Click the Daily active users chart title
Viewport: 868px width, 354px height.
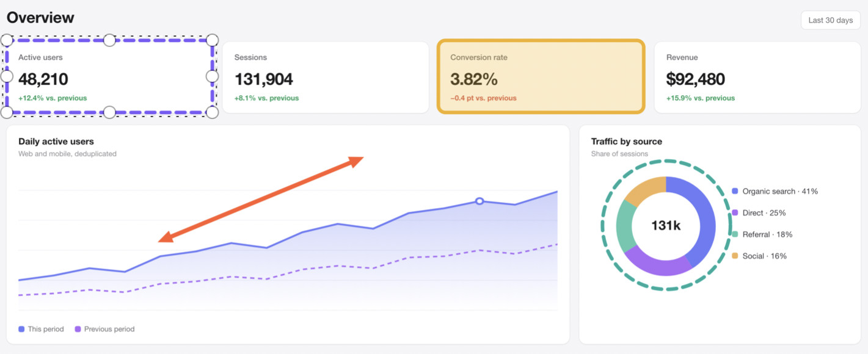(x=56, y=142)
